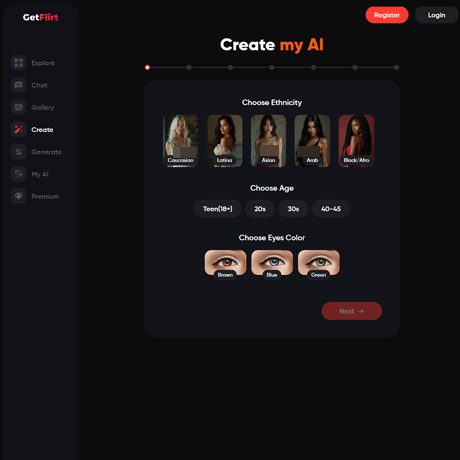
Task: Click the My AI icon
Action: tap(19, 174)
